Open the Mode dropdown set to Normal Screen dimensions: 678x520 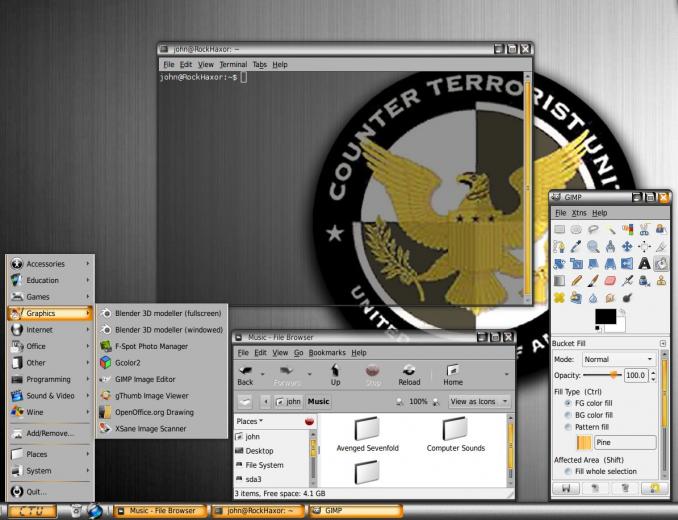click(618, 359)
